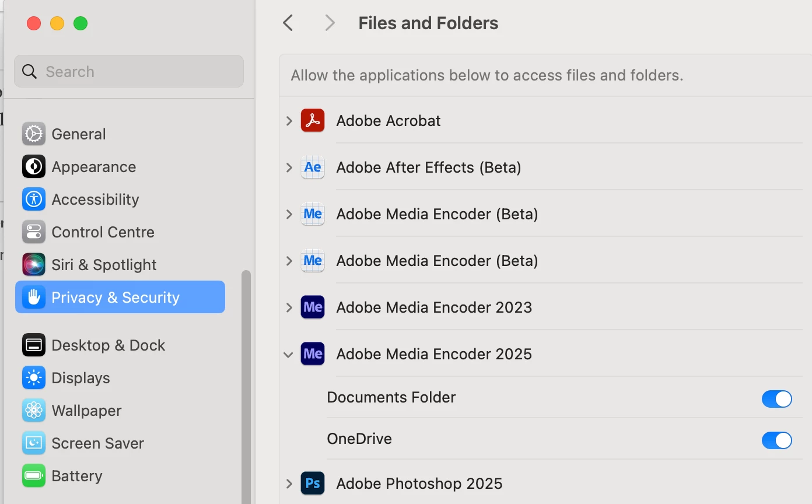
Task: Click the Privacy & Security hand icon
Action: (34, 297)
